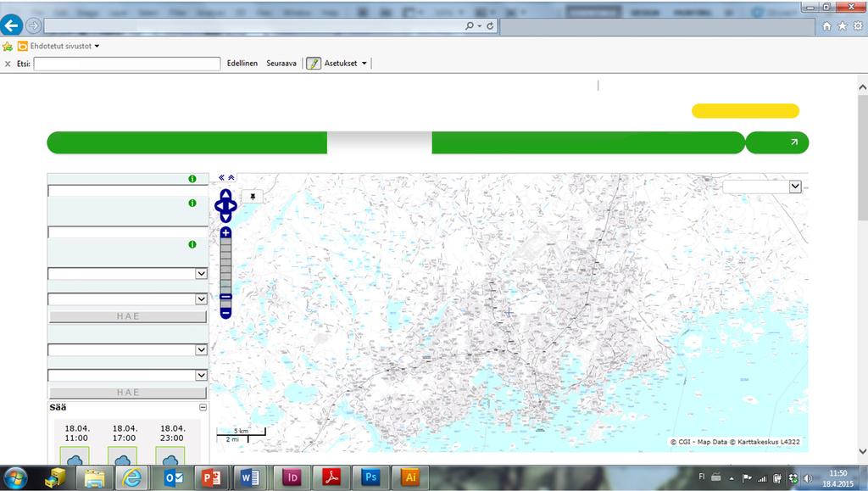Zoom out with the map minus button
This screenshot has height=491, width=868.
pos(225,313)
